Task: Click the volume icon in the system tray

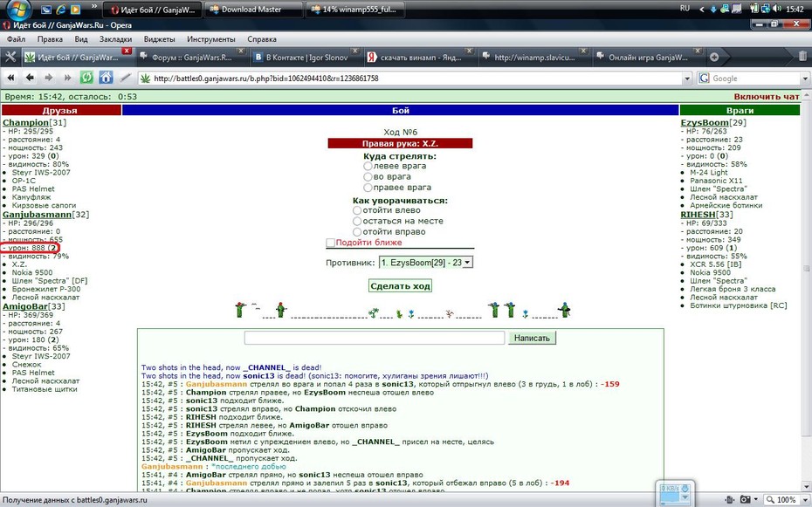Action: coord(777,8)
